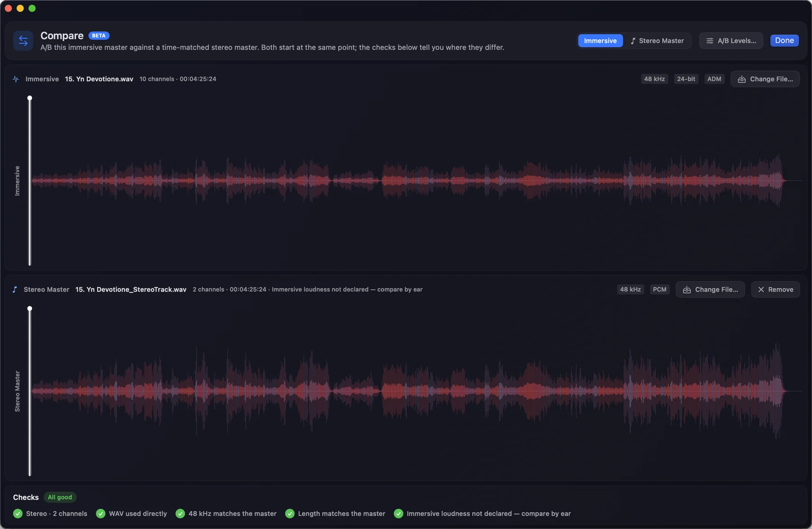This screenshot has width=812, height=529.
Task: Click Change File for the Stereo Master
Action: (710, 290)
